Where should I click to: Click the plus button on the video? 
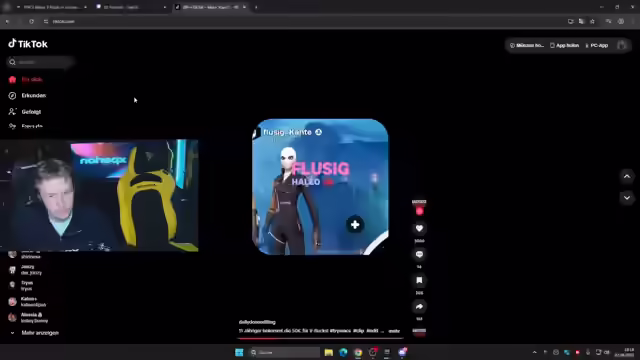[355, 224]
